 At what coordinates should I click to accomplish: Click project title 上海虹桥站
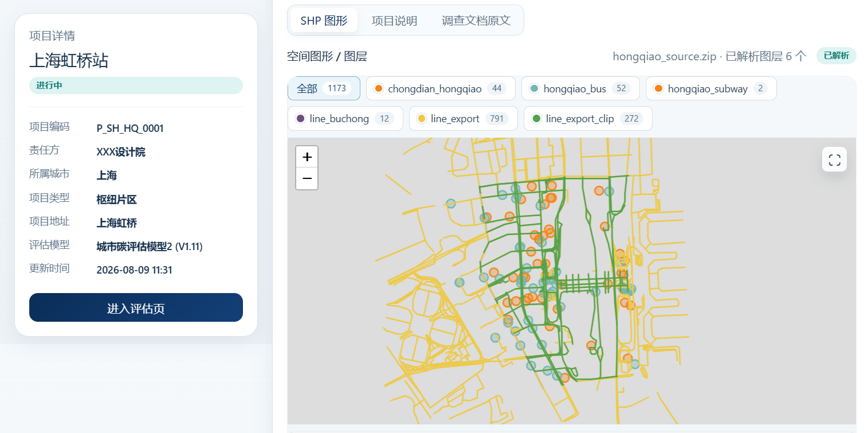click(x=69, y=61)
